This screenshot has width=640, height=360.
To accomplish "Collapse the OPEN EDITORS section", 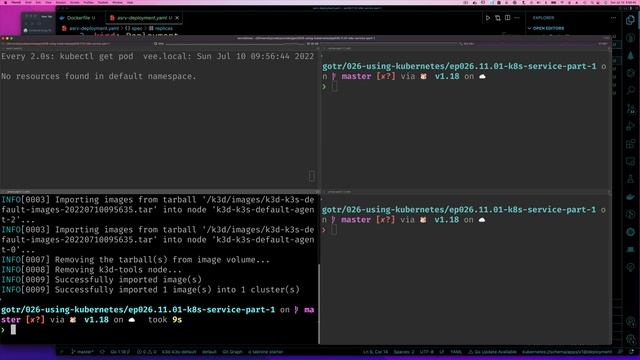I will pos(549,28).
